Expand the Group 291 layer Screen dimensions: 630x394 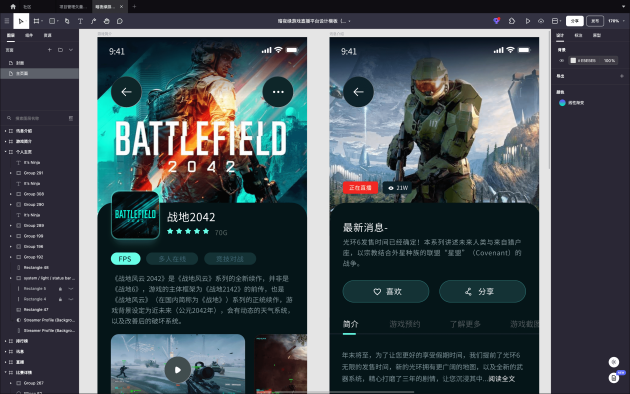pos(11,173)
